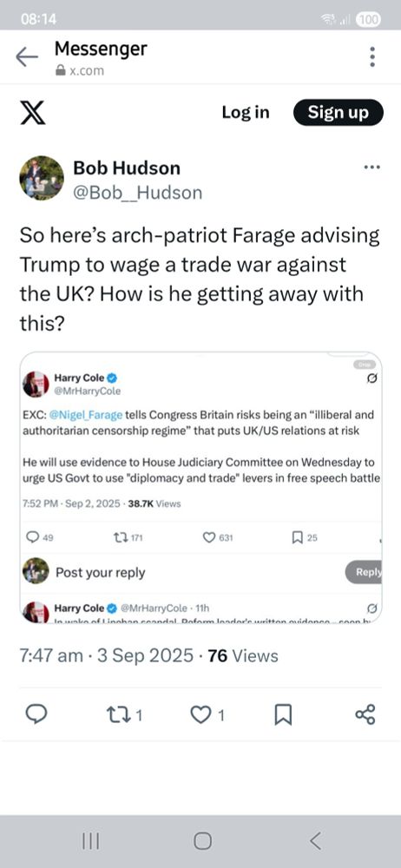This screenshot has height=868, width=401.
Task: Tap the repost icon with count 1
Action: pyautogui.click(x=123, y=715)
